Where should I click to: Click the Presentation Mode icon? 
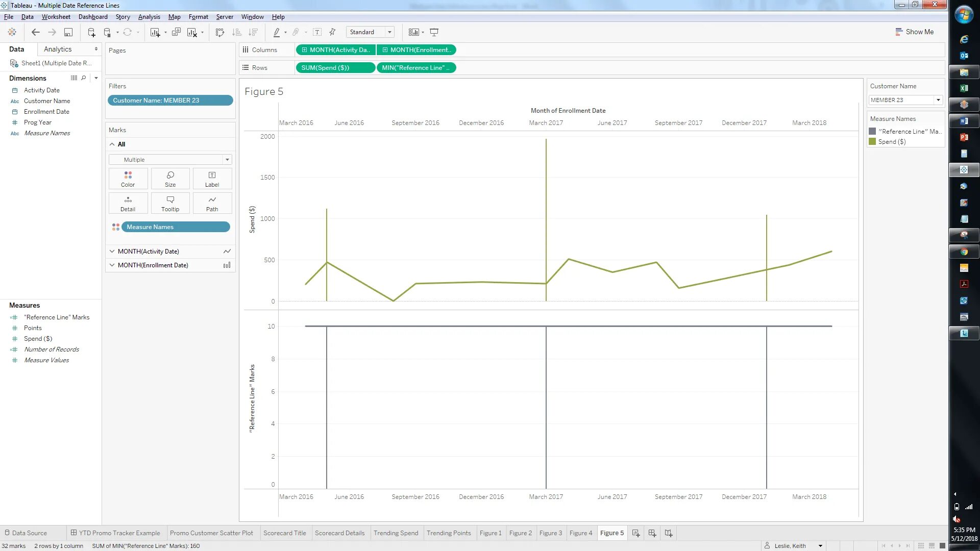434,32
